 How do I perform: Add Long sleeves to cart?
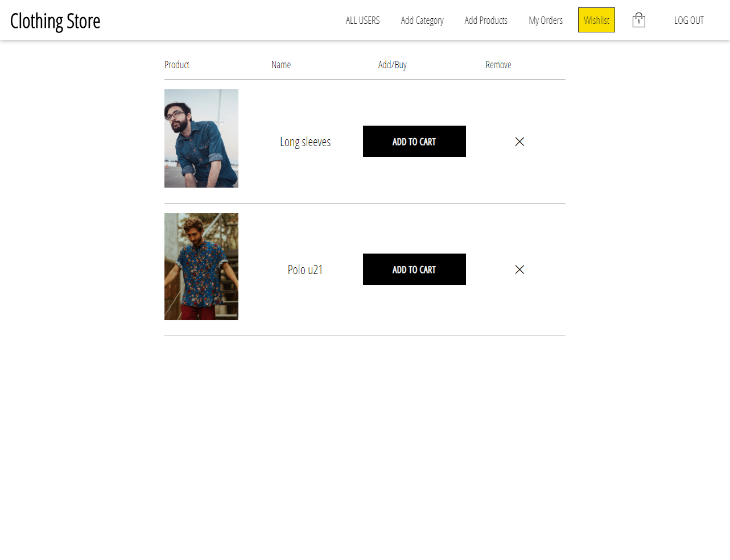[x=414, y=142]
